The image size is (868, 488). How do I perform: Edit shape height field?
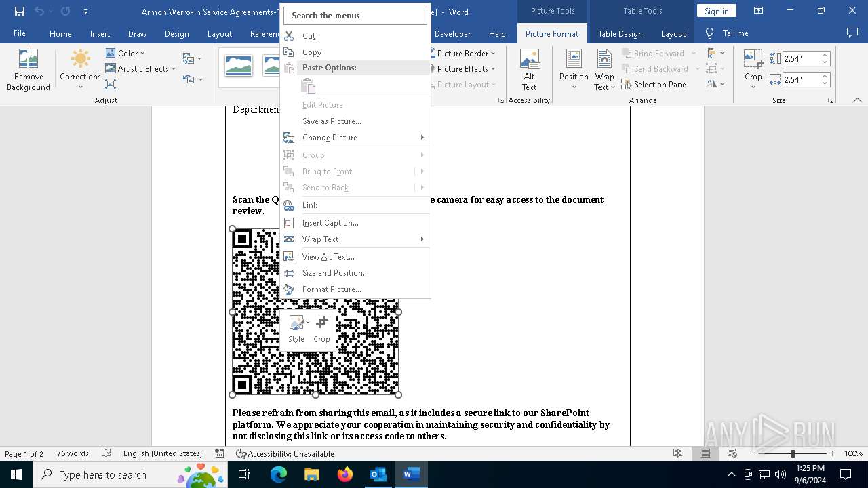tap(801, 59)
